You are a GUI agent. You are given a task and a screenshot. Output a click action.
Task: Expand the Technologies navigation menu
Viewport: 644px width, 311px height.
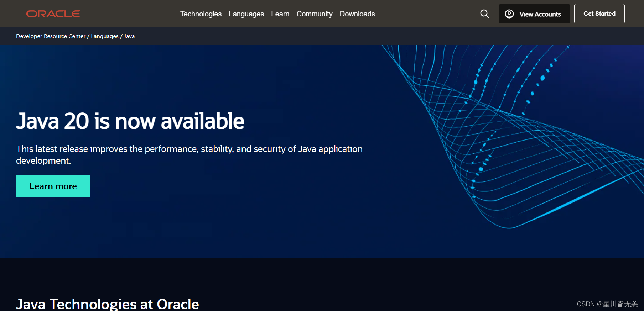(201, 14)
